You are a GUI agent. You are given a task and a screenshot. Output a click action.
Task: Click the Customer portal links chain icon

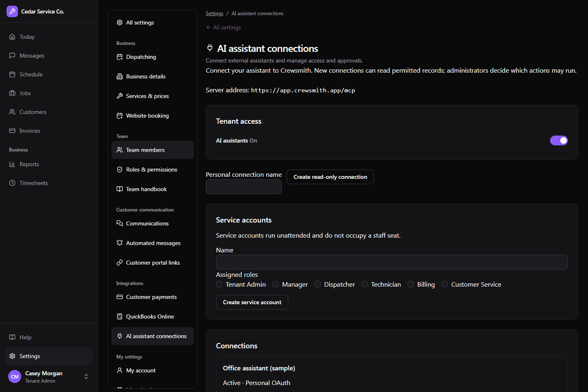coord(120,263)
